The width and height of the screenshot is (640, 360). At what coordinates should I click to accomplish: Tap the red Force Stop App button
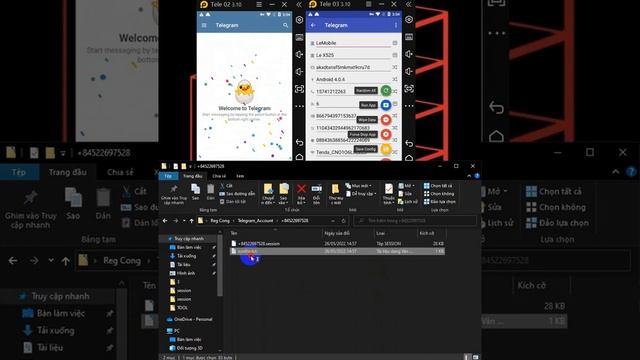click(x=386, y=135)
